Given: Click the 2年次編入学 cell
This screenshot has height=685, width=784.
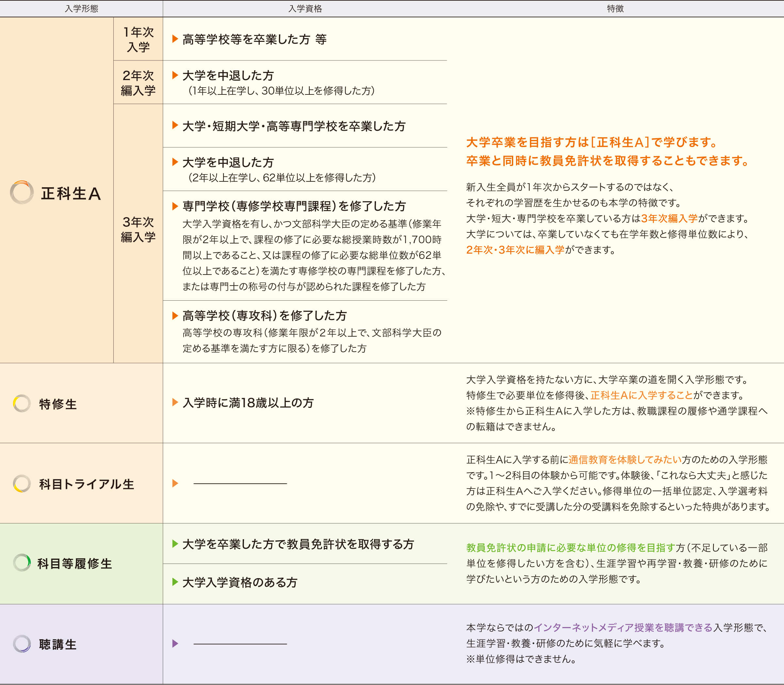Looking at the screenshot, I should pyautogui.click(x=138, y=83).
